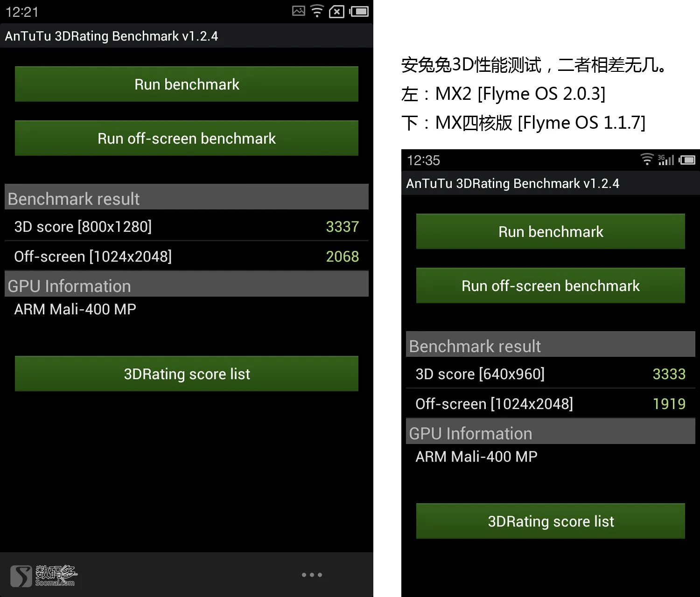Tap the left Benchmark result header
The width and height of the screenshot is (700, 597).
(187, 197)
